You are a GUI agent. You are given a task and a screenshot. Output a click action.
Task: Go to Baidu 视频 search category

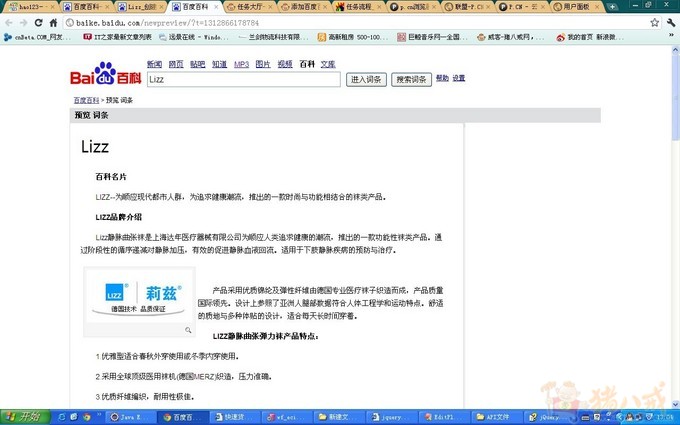[285, 64]
